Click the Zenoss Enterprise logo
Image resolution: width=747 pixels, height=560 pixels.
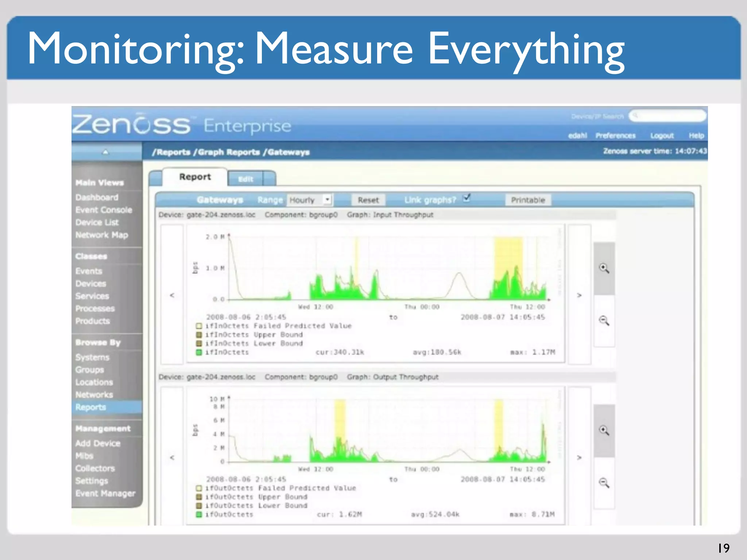tap(181, 125)
